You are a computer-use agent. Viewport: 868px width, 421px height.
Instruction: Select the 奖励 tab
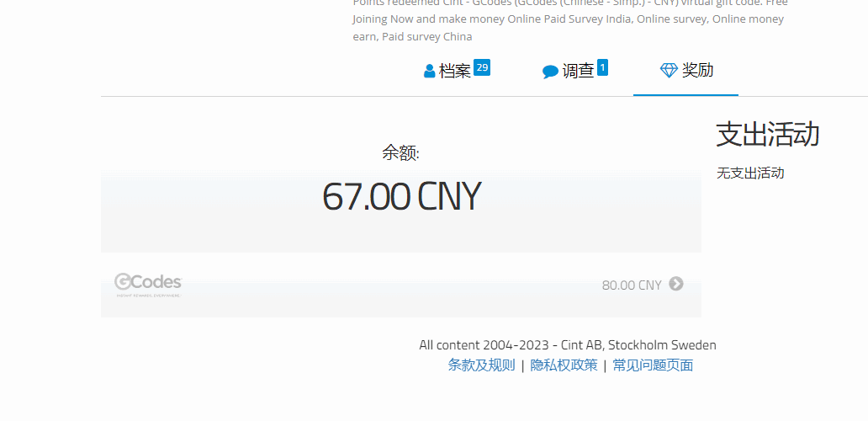(x=697, y=71)
